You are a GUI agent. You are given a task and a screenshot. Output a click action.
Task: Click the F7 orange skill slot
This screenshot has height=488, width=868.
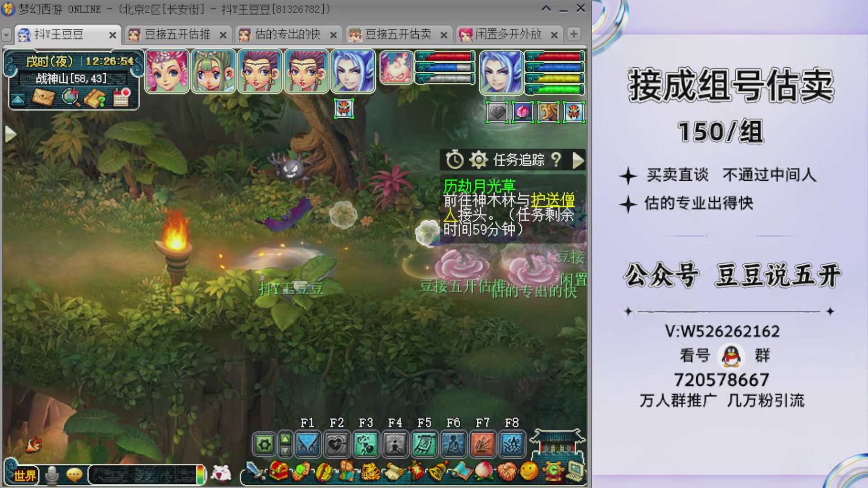pyautogui.click(x=483, y=445)
